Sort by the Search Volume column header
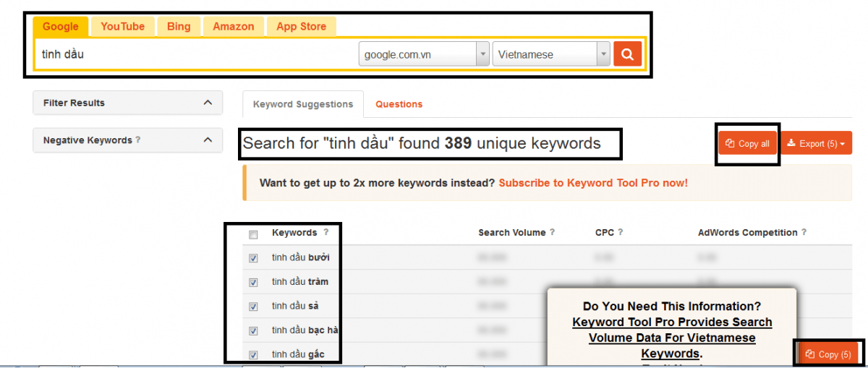 pos(512,233)
